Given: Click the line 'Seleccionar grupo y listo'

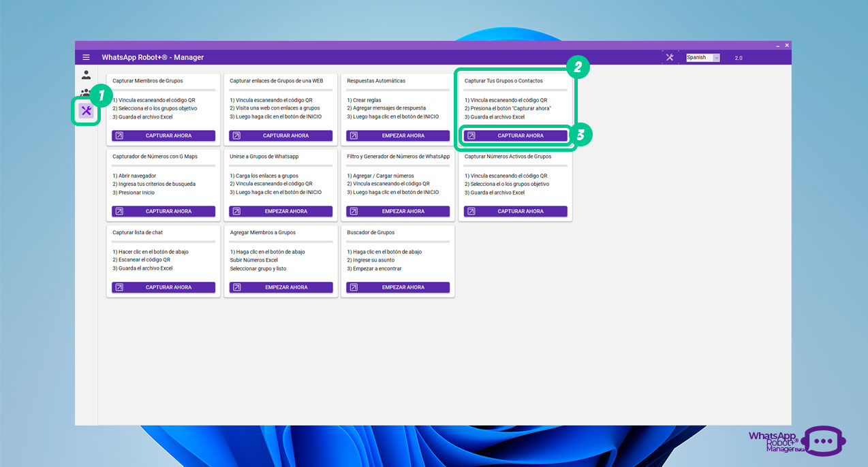Looking at the screenshot, I should pos(258,269).
